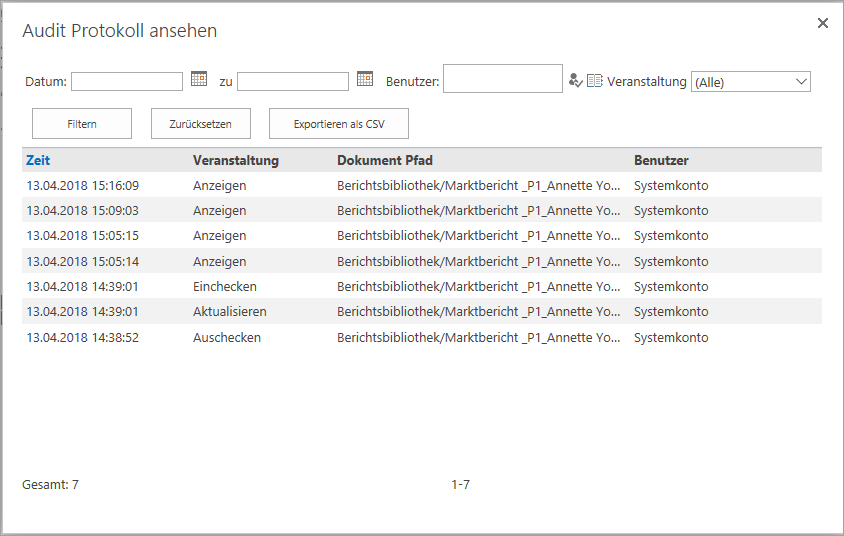Open the end date calendar picker
This screenshot has width=844, height=536.
tap(364, 79)
